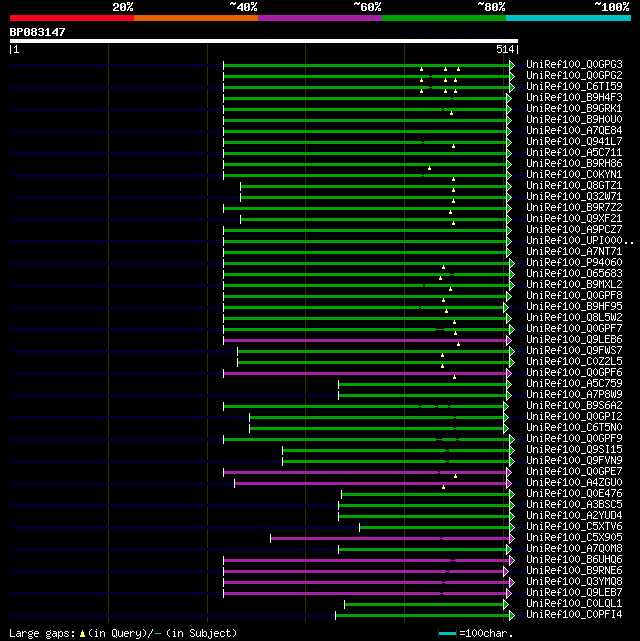This screenshot has width=640, height=641.
Task: Open hit UniRef100_Q0GPG3
Action: 574,65
